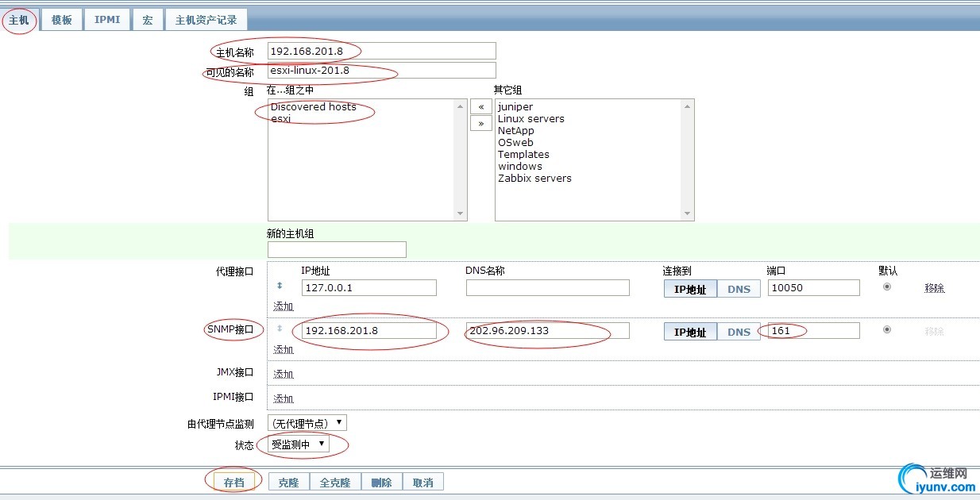
Task: Click 移除 link in SNMP interface row
Action: click(935, 331)
